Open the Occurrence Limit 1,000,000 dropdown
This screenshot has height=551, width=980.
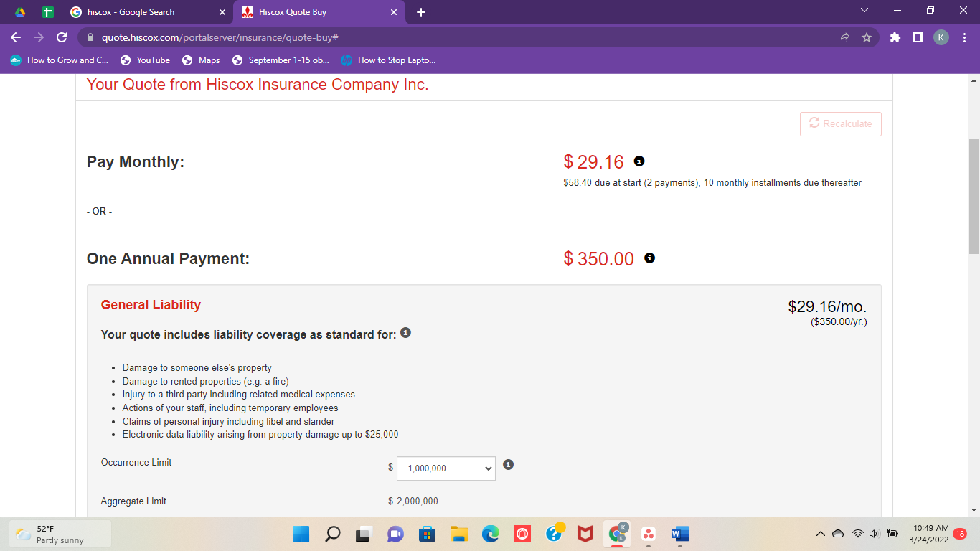446,468
